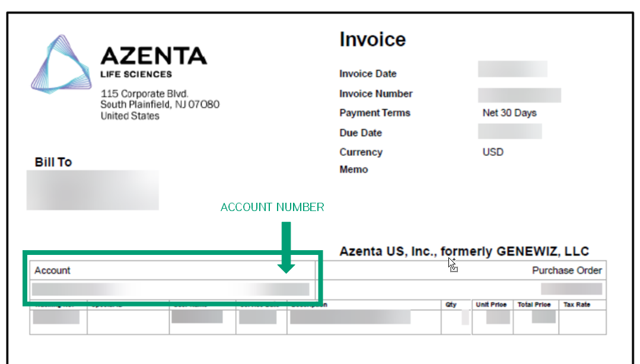Viewport: 640px width, 364px height.
Task: Click the Bill To heading
Action: pyautogui.click(x=53, y=162)
